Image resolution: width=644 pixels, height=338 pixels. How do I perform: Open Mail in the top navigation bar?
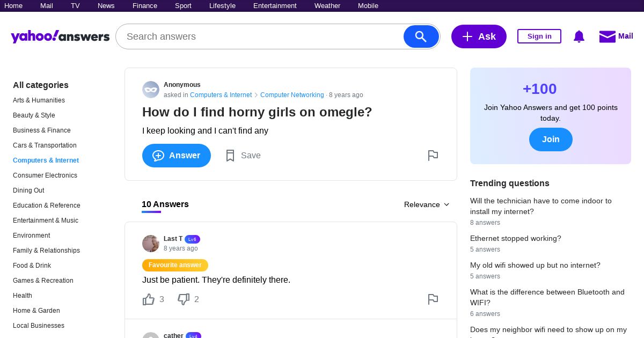coord(47,6)
